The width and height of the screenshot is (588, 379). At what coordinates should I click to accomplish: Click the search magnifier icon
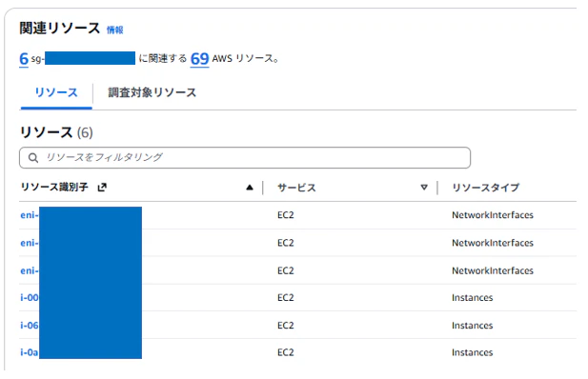tap(33, 158)
